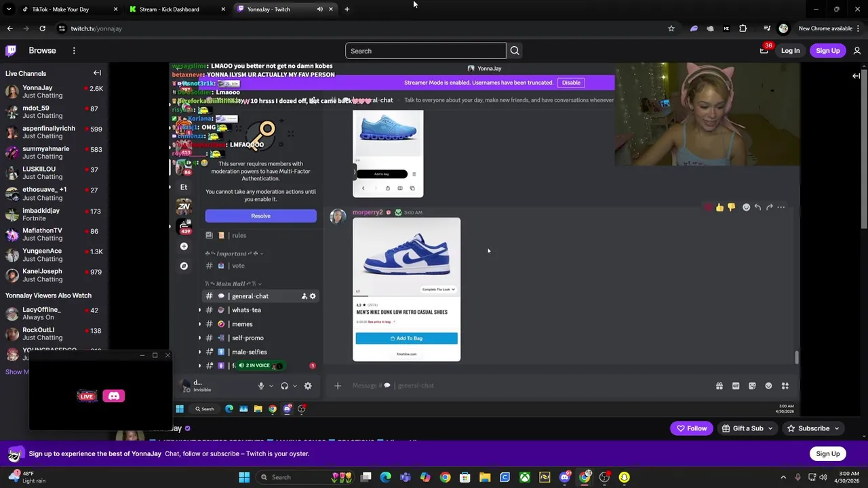Open the Discord gift icon in message bar
Image resolution: width=868 pixels, height=488 pixels.
(719, 386)
